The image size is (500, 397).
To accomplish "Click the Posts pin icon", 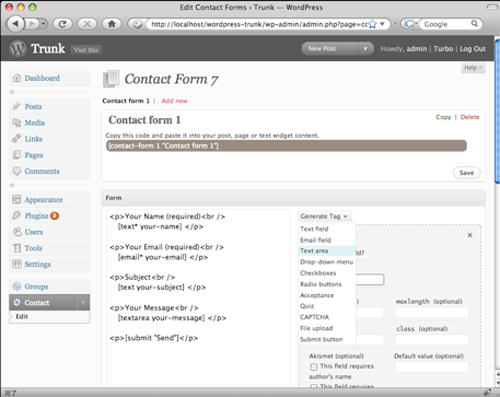I will pos(16,106).
